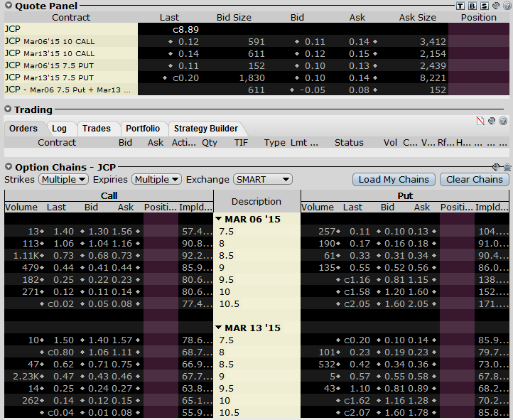Click -0.05 bid on the combo row
Viewport: 513px width, 420px height.
[313, 90]
